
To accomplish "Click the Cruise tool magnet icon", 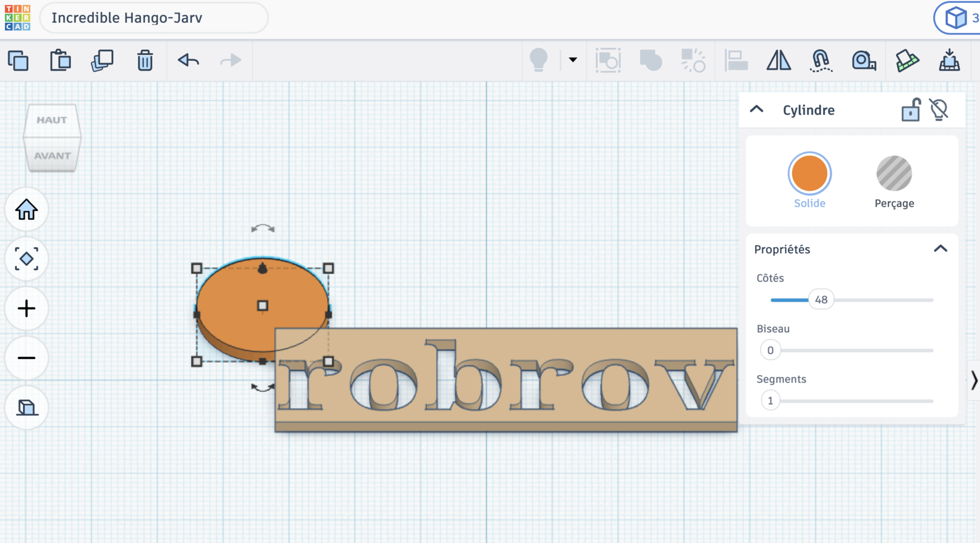I will click(821, 60).
